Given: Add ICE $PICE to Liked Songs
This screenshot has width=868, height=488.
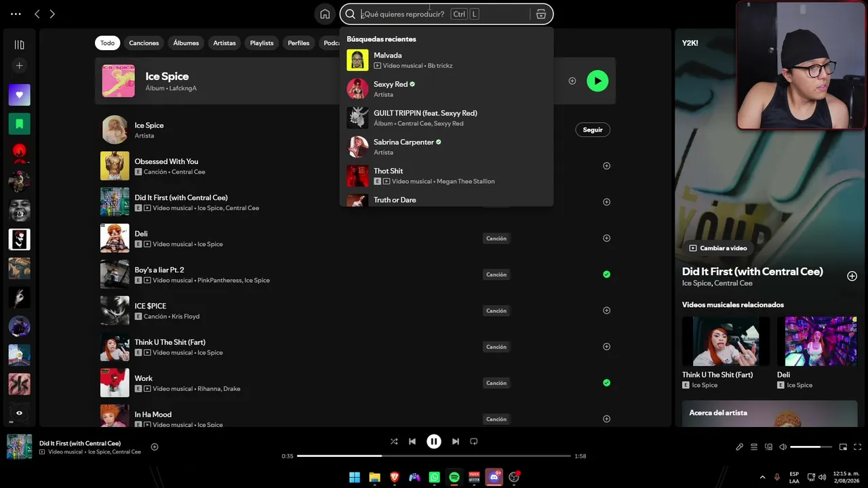Looking at the screenshot, I should pyautogui.click(x=606, y=310).
